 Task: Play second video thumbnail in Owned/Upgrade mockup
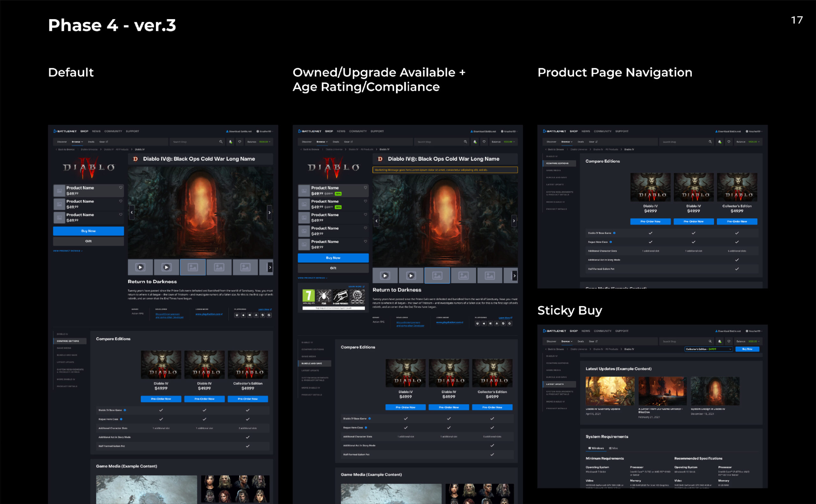coord(411,276)
